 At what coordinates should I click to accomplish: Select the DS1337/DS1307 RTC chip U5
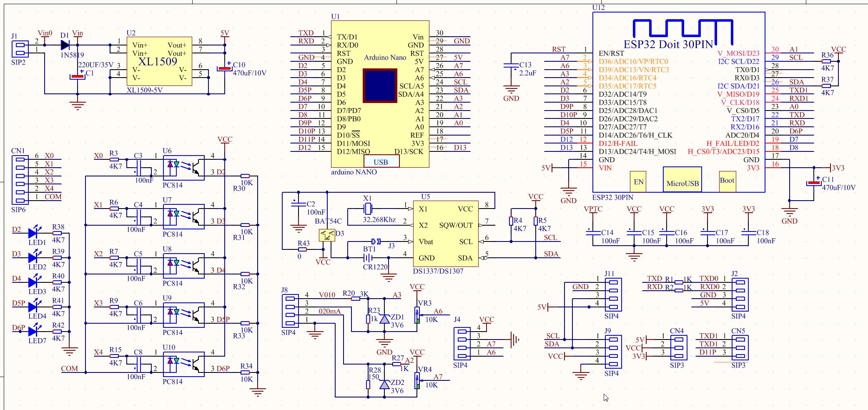click(x=445, y=234)
